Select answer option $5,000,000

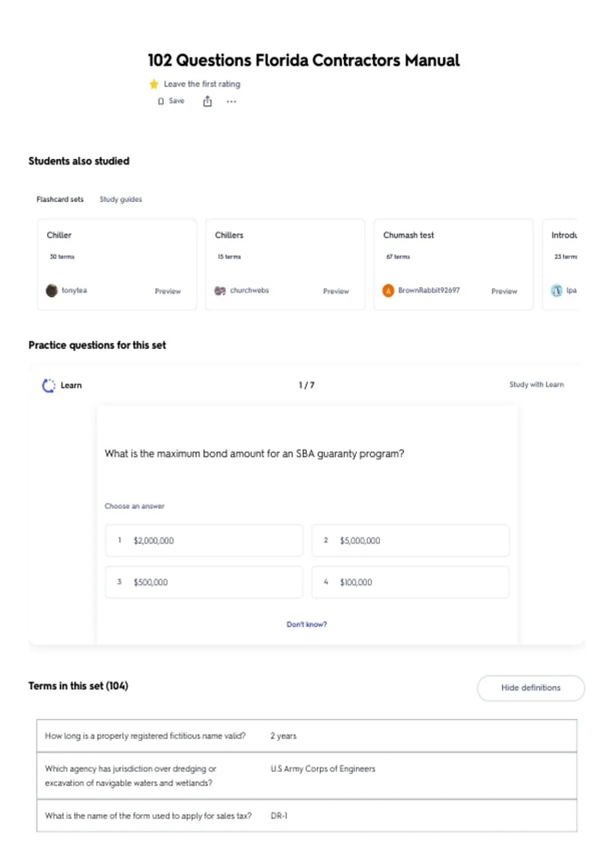(410, 540)
